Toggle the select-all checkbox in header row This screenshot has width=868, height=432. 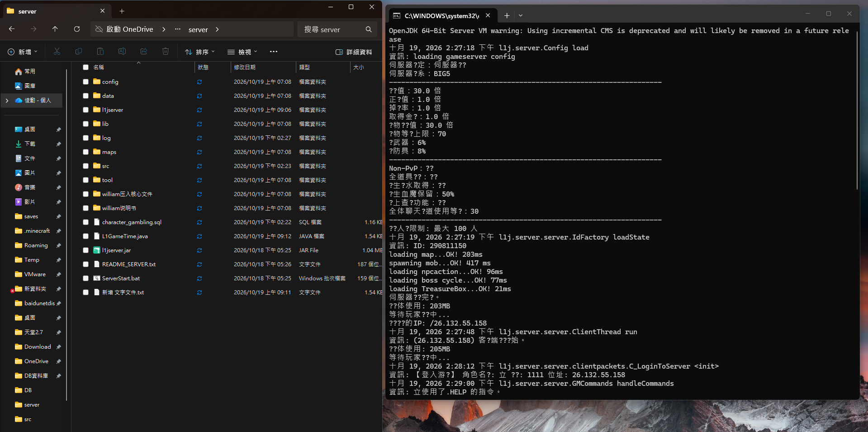[x=85, y=67]
